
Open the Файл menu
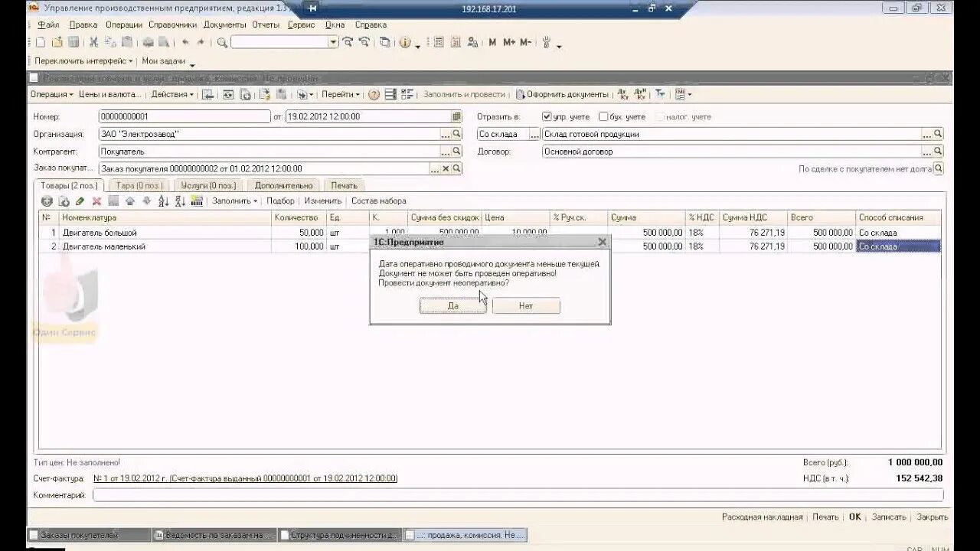coord(47,24)
